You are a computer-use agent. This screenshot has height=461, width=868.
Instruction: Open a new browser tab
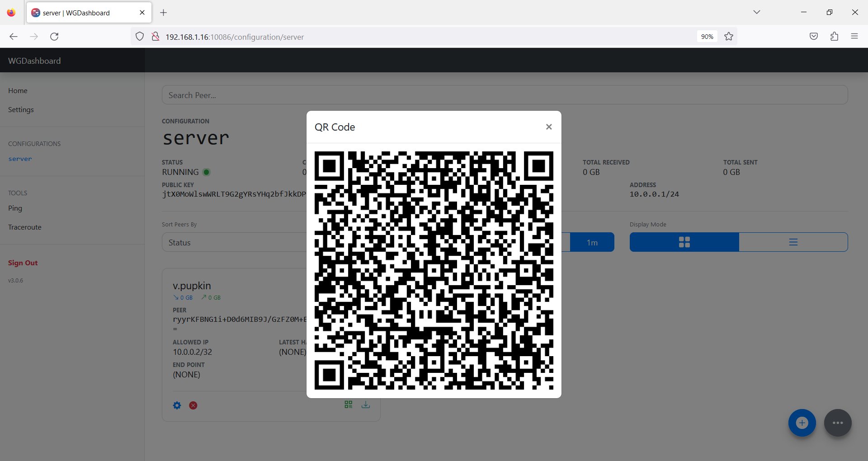[x=164, y=13]
